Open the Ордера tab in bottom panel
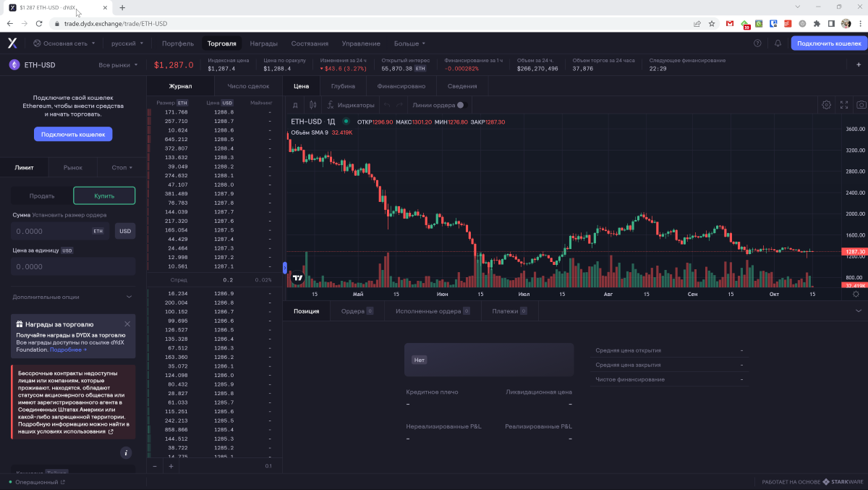Viewport: 868px width, 490px height. tap(357, 311)
